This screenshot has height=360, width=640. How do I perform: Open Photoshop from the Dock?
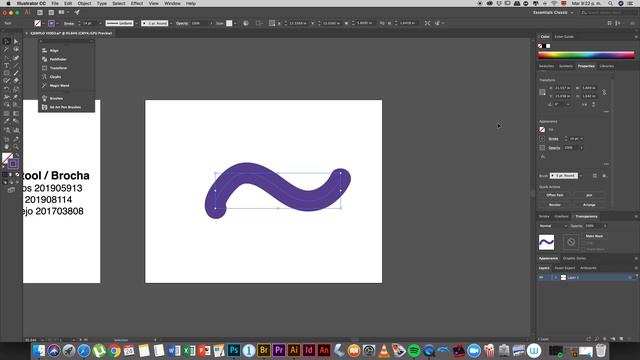point(234,350)
